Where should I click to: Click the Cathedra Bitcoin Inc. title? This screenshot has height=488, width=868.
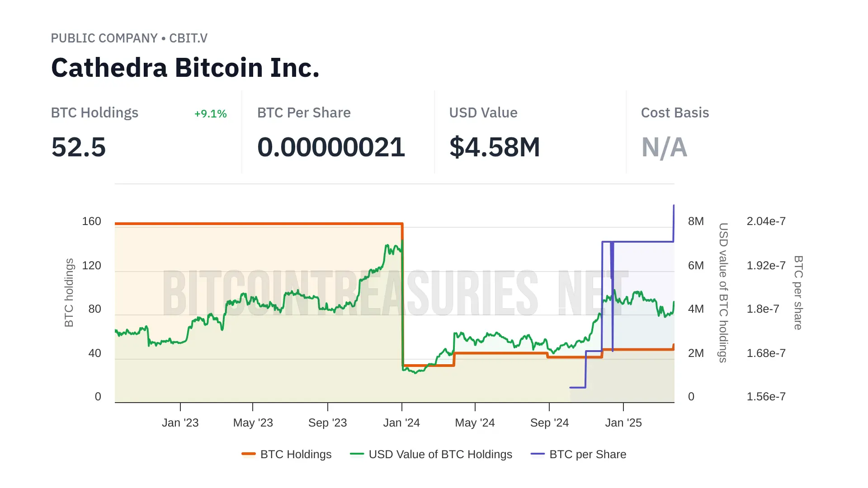coord(185,68)
